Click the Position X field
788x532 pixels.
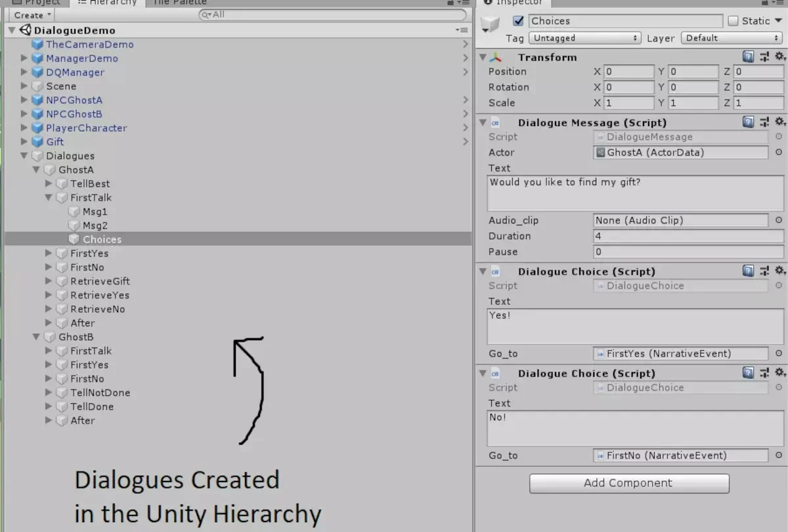point(628,72)
